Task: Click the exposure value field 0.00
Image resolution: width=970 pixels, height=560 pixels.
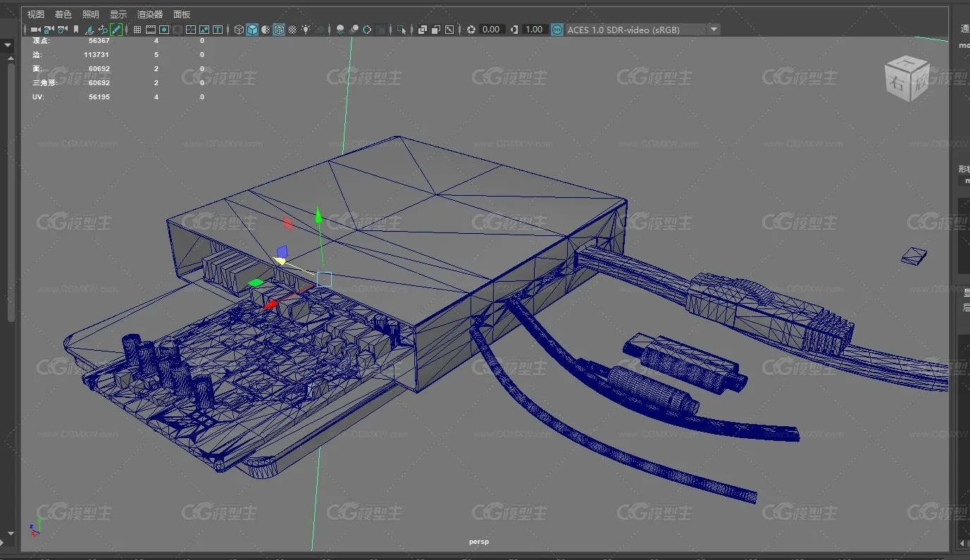Action: click(x=491, y=30)
